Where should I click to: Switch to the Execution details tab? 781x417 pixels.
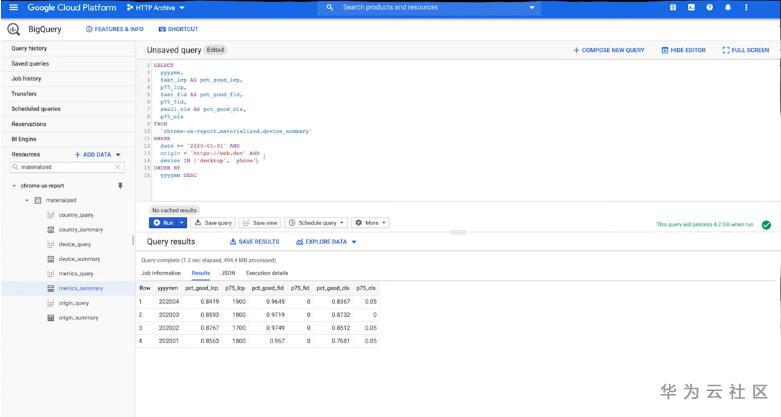267,273
